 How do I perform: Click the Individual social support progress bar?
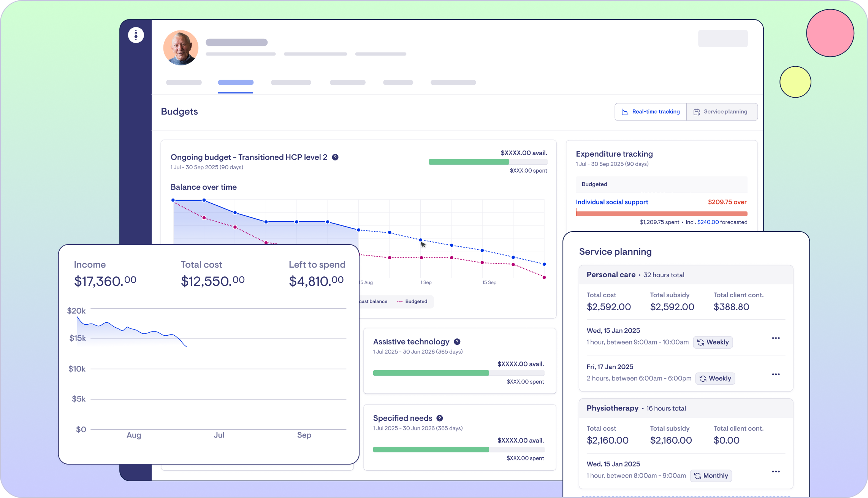(661, 213)
